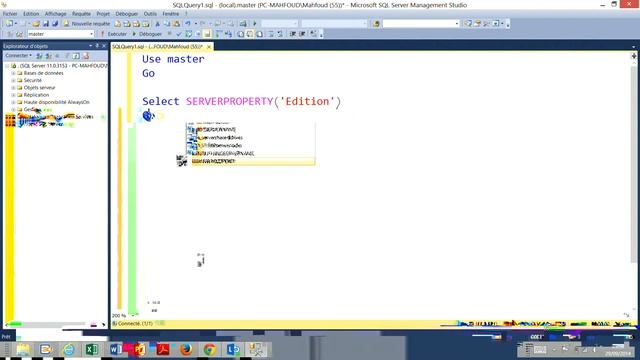
Task: Select the Réplication tree item
Action: [36, 95]
